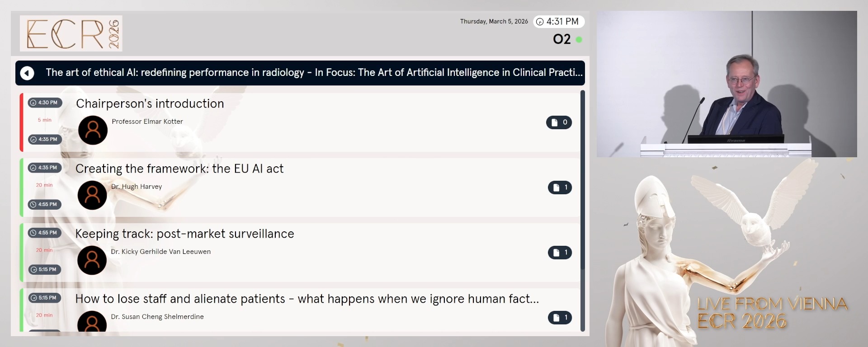This screenshot has width=868, height=347.
Task: Open ECR 2026 logo
Action: coord(71,33)
